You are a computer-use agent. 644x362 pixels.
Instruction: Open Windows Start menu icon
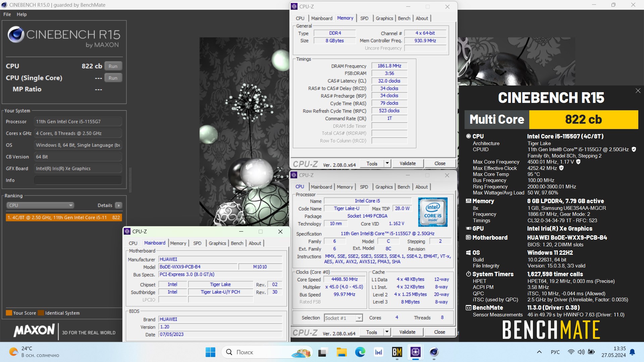210,352
